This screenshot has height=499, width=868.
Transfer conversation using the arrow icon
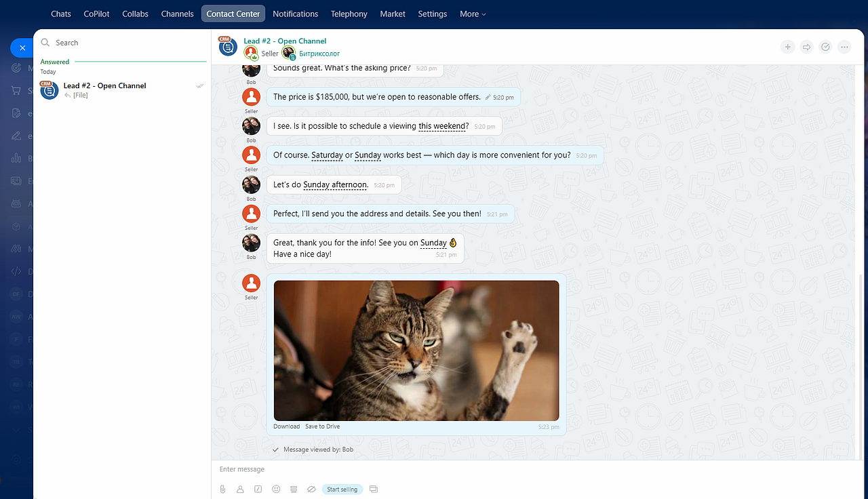tap(806, 47)
